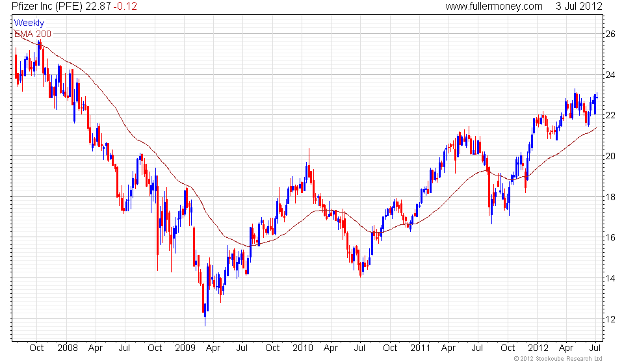
Task: Click the EMA 200 legend label
Action: click(33, 34)
